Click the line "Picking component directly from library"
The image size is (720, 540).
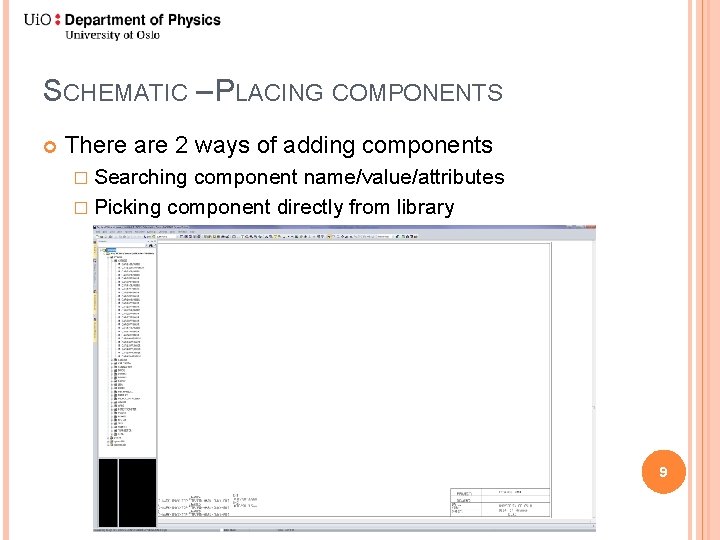pos(274,207)
